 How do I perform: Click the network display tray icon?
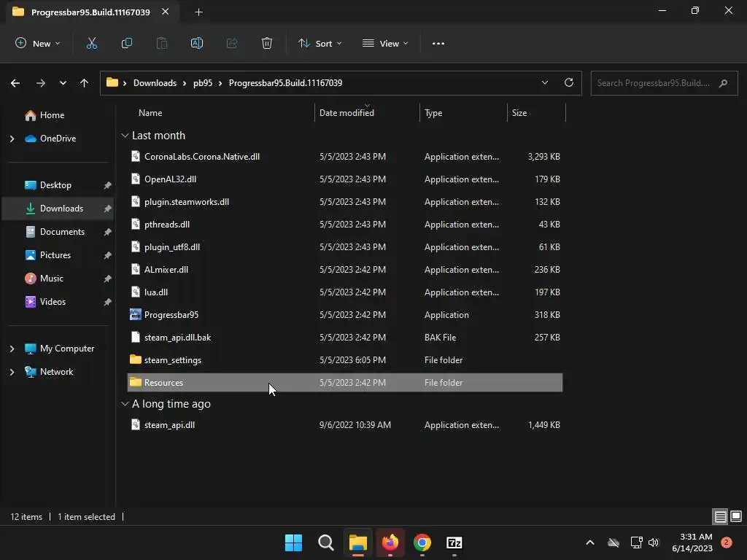click(x=636, y=542)
